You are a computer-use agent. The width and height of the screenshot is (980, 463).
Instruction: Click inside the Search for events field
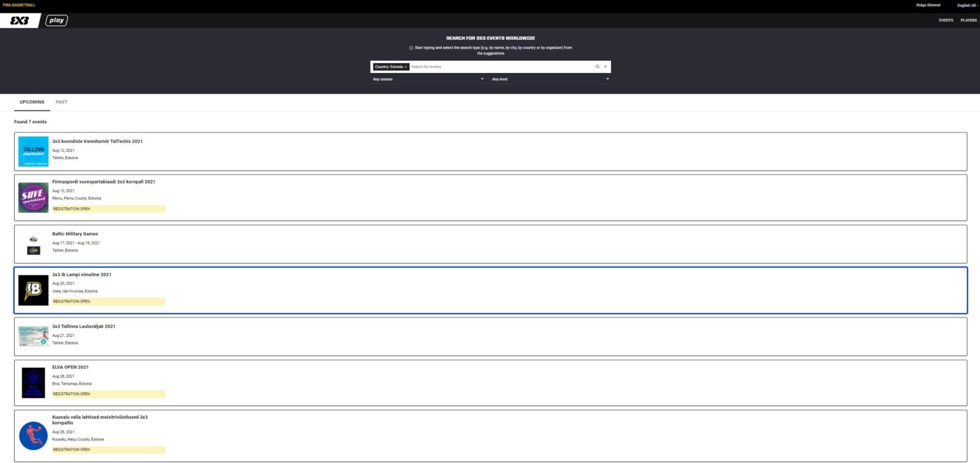pos(500,67)
